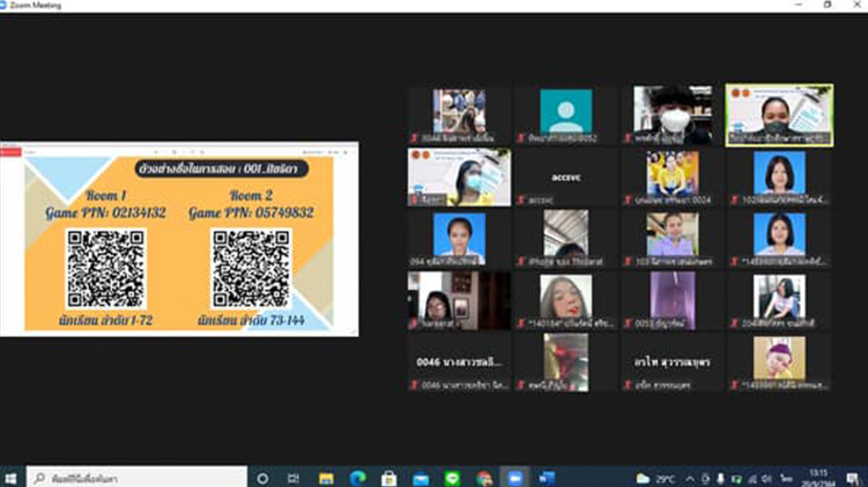Select the yellow-shirts group photo tile 0024
The height and width of the screenshot is (487, 868).
672,177
